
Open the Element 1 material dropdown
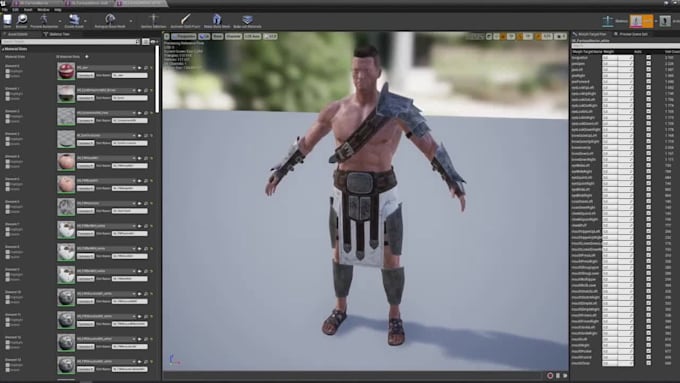pyautogui.click(x=106, y=90)
